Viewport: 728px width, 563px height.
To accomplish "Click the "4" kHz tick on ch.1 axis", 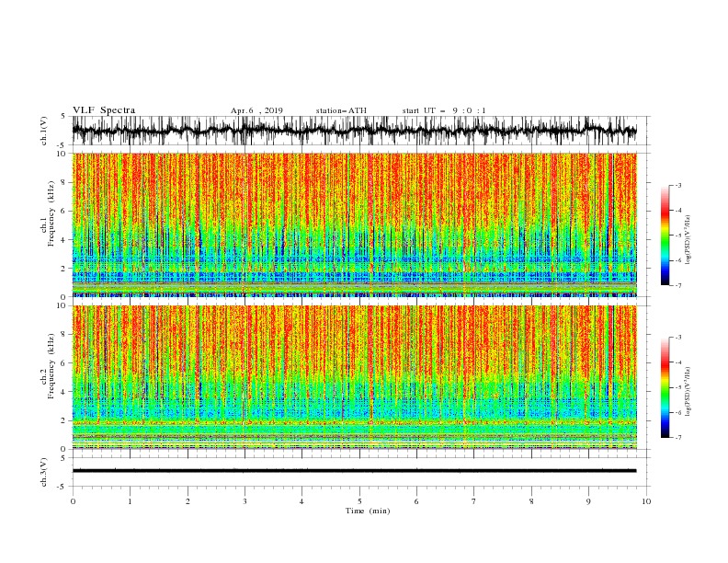I will coord(63,240).
